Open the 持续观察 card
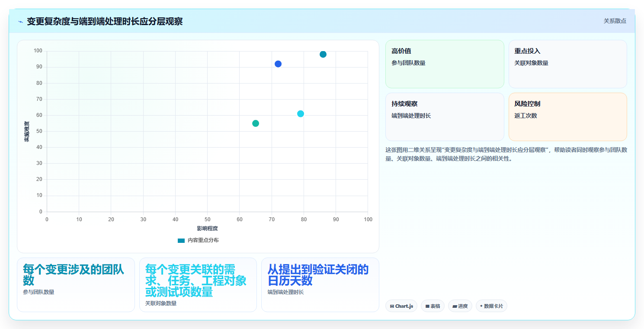Screen dimensions: 644x329 point(445,117)
